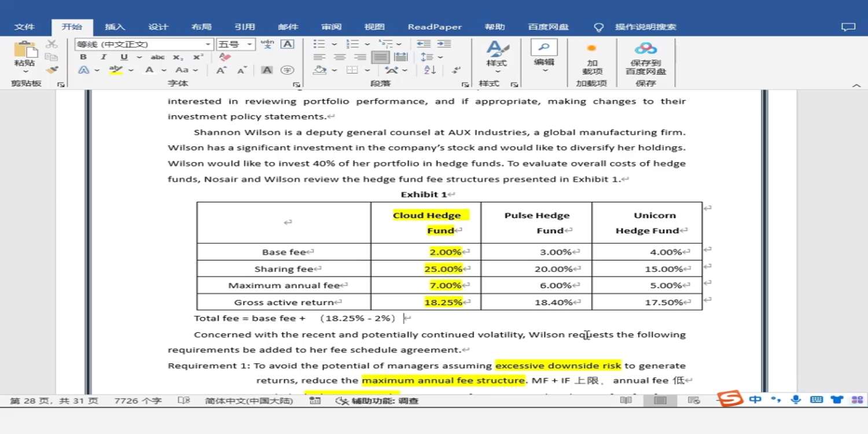Screen dimensions: 868x434
Task: Toggle Italic formatting
Action: click(104, 57)
